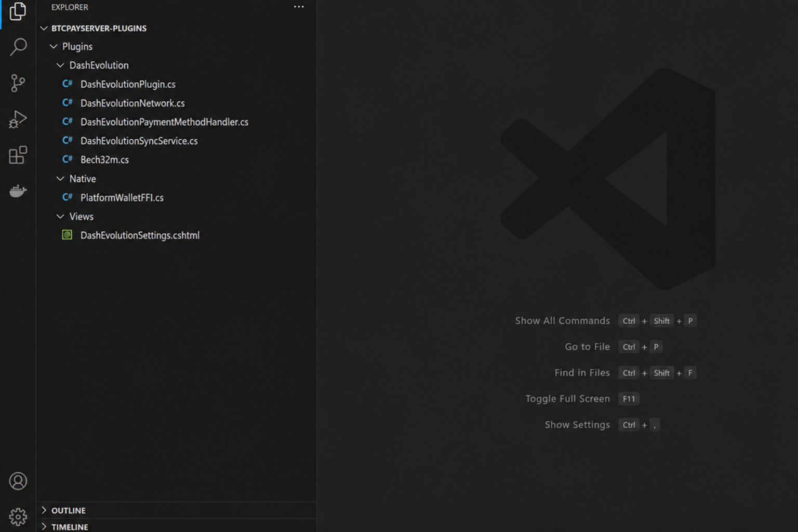
Task: Open Explorer's Views and More Actions ellipsis
Action: tap(299, 7)
